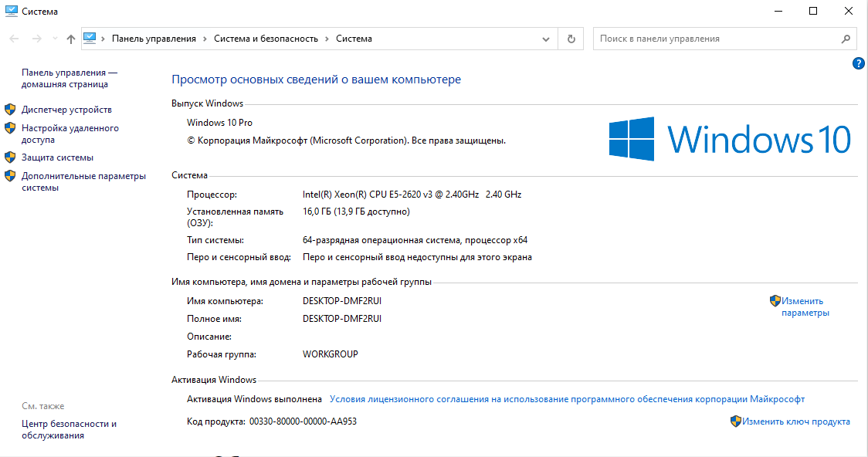Select Система и безопасность breadcrumb
868x457 pixels.
(x=266, y=39)
